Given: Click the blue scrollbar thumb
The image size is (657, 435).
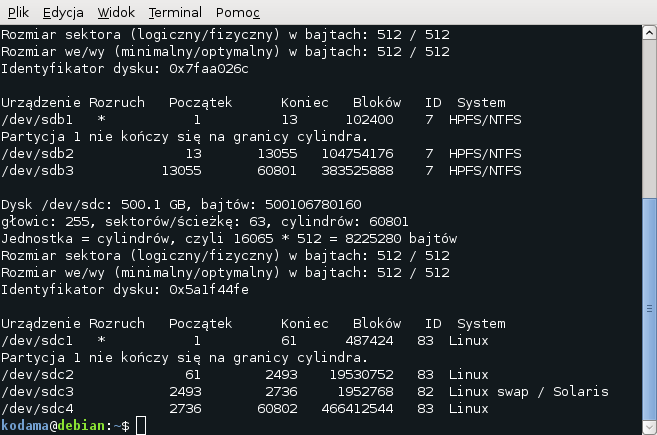Looking at the screenshot, I should (648, 310).
